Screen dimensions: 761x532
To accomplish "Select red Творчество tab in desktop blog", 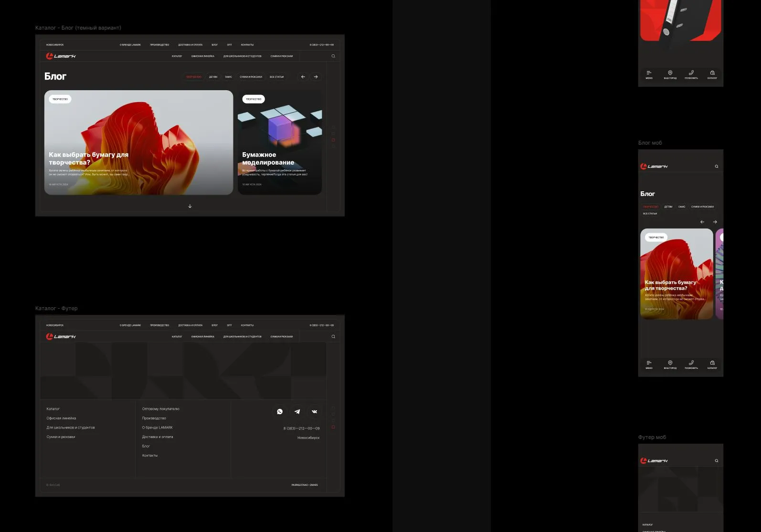I will point(194,77).
